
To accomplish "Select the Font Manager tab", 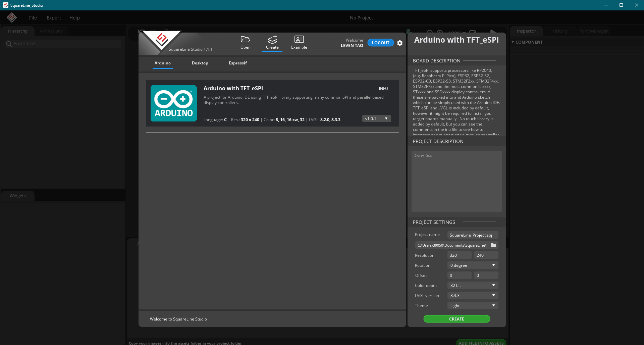I will pos(594,31).
